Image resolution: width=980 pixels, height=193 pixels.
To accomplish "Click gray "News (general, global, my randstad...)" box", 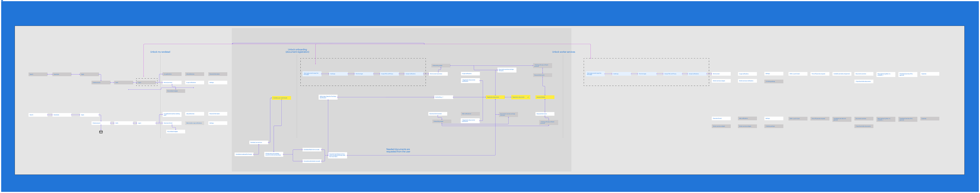I will coord(886,119).
